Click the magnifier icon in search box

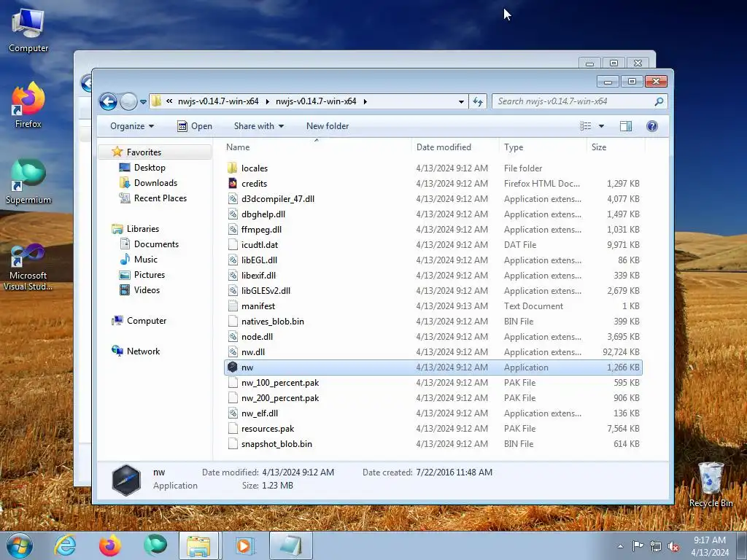pyautogui.click(x=659, y=101)
